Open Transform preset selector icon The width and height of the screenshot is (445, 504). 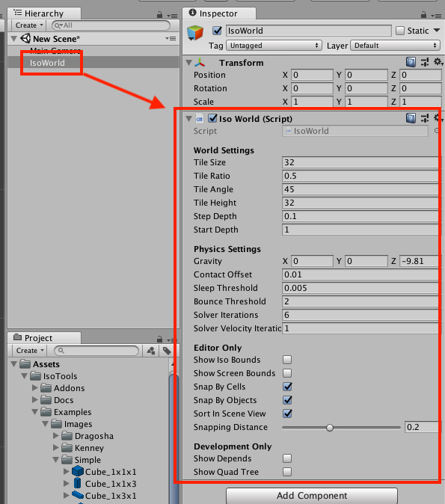point(425,62)
